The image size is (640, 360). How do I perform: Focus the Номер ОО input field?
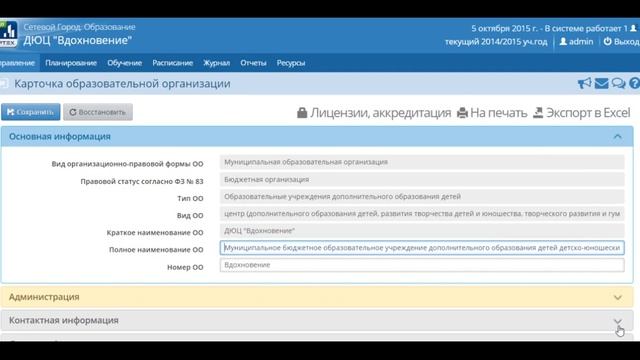click(422, 265)
